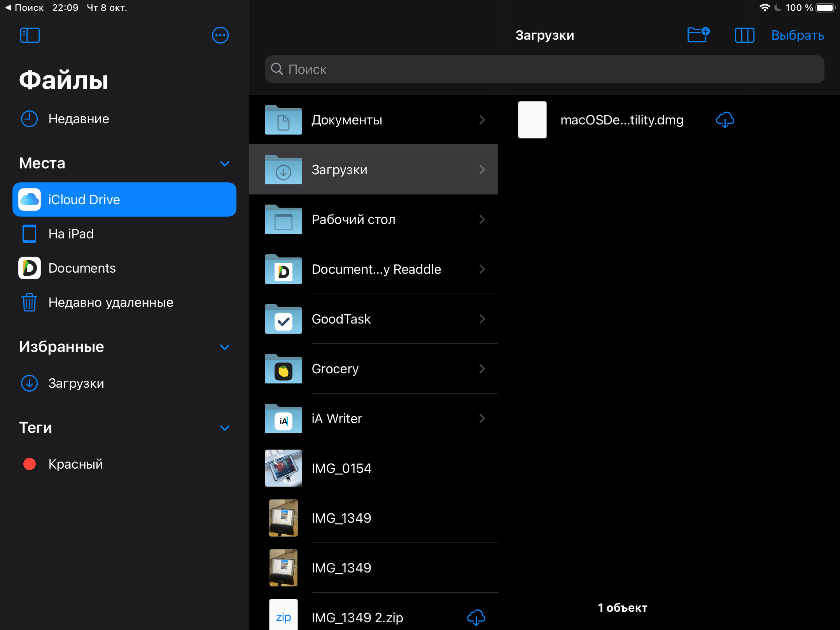Select the Documents app location
The height and width of the screenshot is (630, 840).
point(82,268)
